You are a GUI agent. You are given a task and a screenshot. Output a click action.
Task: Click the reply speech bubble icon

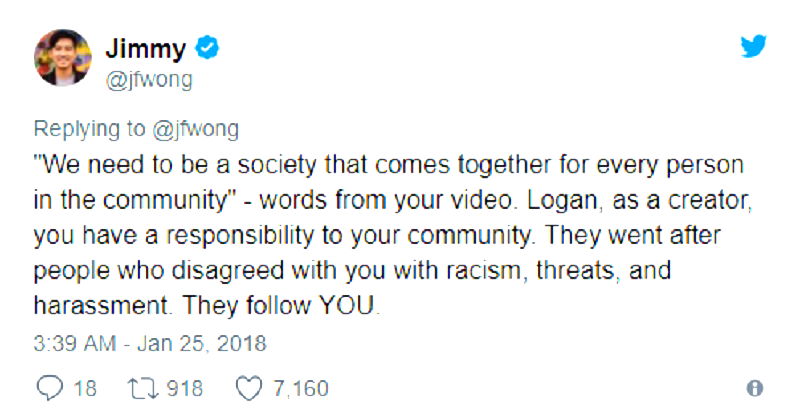tap(49, 388)
